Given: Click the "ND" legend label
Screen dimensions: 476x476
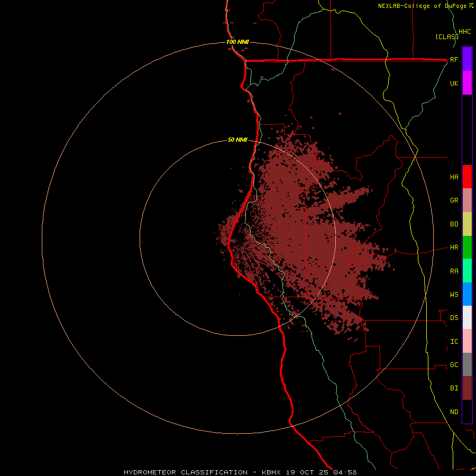Looking at the screenshot, I should 454,412.
